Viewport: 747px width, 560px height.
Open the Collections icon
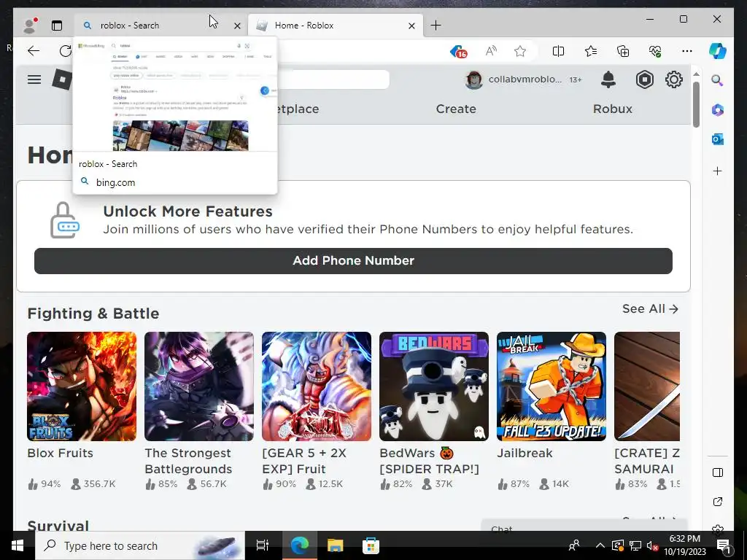pyautogui.click(x=623, y=51)
